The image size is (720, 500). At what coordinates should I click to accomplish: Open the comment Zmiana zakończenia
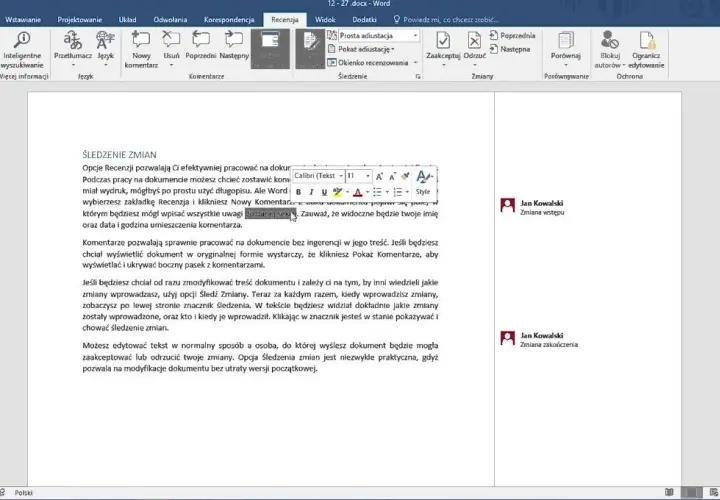coord(549,344)
